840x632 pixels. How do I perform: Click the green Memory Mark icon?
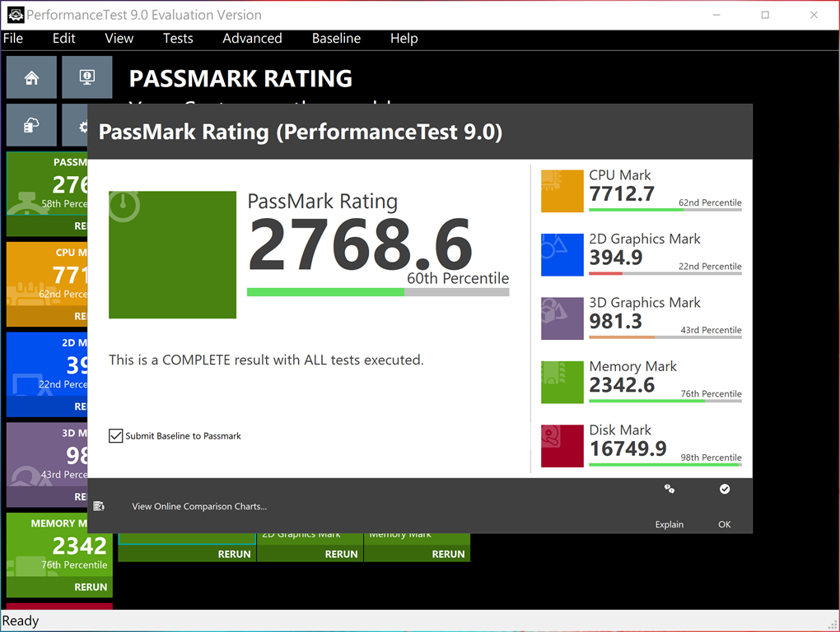[562, 383]
